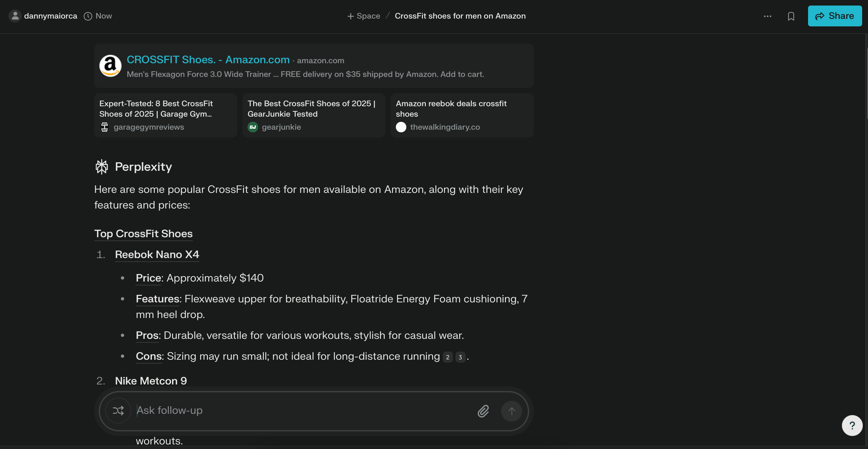The height and width of the screenshot is (449, 868).
Task: Click the thread title CrossFit shoes for men on Amazon
Action: coord(460,16)
